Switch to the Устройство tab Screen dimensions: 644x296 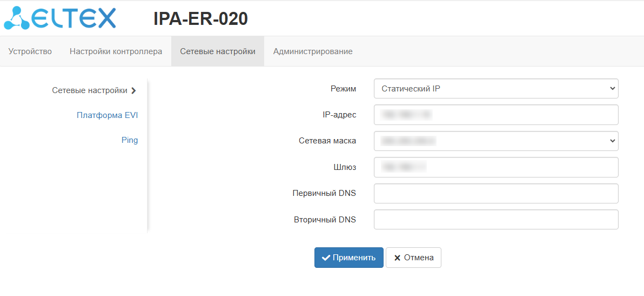point(30,51)
